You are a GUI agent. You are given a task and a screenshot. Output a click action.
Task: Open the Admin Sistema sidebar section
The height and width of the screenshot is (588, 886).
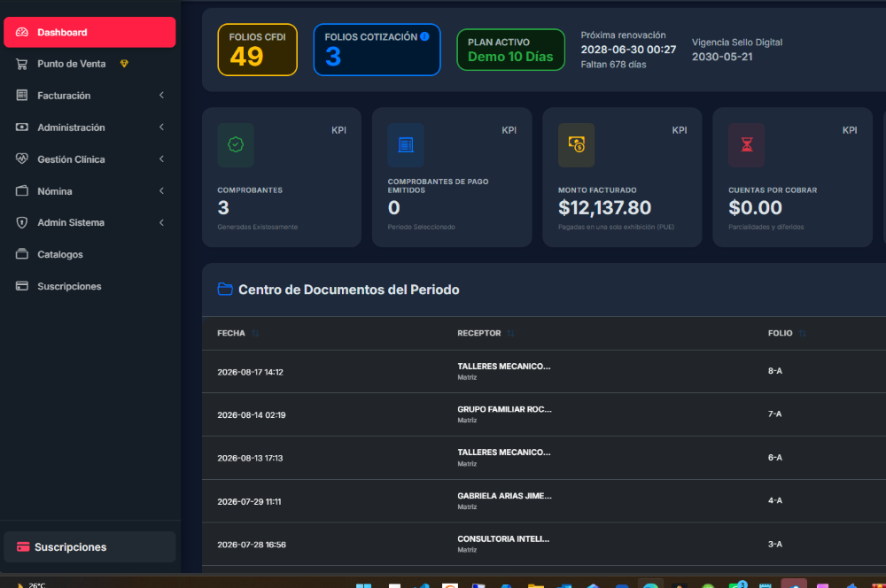click(89, 222)
